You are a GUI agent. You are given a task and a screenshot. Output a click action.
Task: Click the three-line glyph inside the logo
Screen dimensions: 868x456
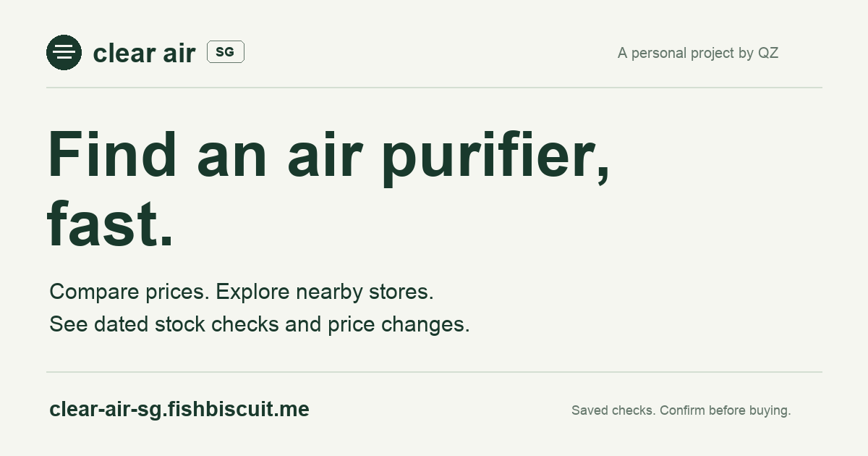[x=64, y=52]
